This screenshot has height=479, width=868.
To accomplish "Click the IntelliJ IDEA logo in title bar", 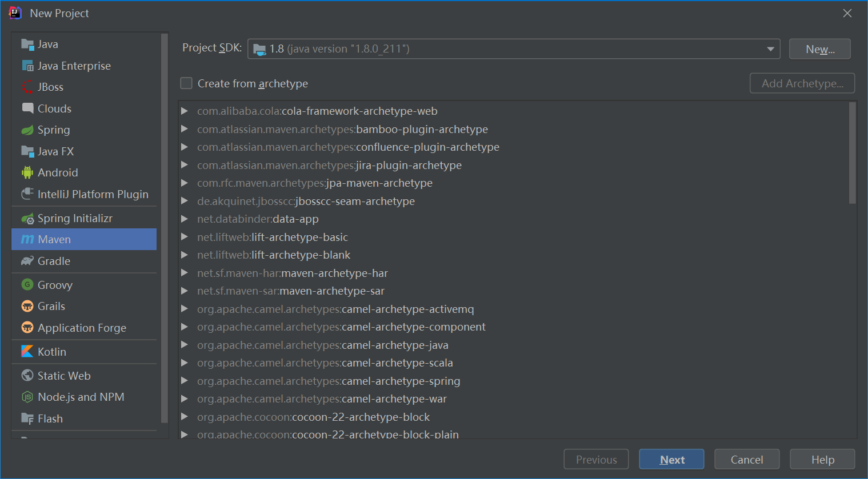I will (15, 13).
